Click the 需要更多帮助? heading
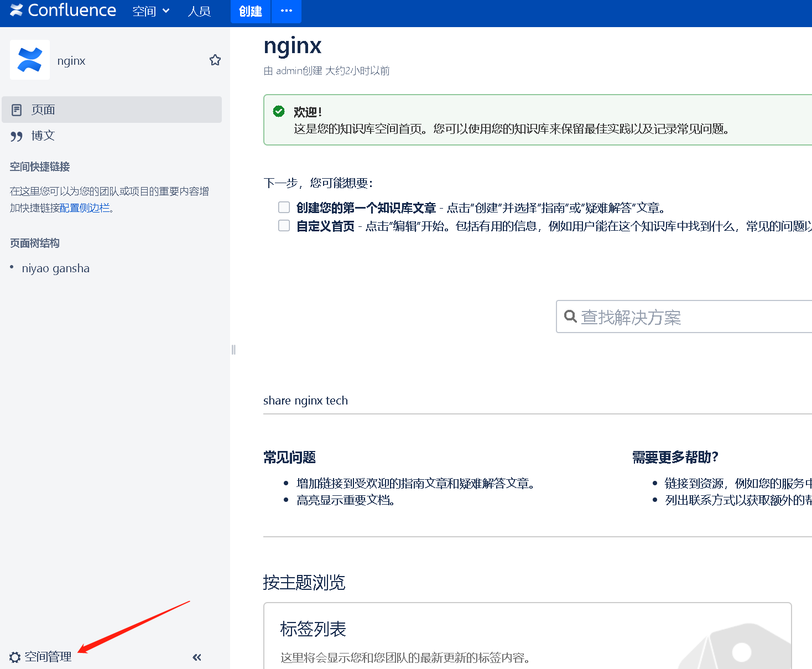Image resolution: width=812 pixels, height=669 pixels. (x=675, y=457)
